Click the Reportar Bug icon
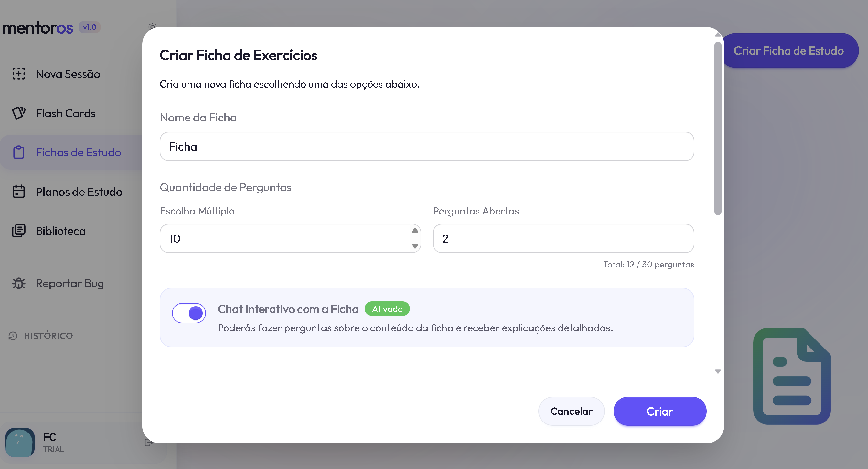 19,284
